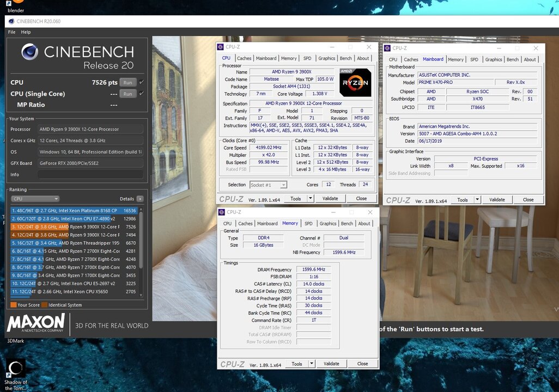
Task: Select the Caches tab in the Mainboard window
Action: click(x=411, y=59)
